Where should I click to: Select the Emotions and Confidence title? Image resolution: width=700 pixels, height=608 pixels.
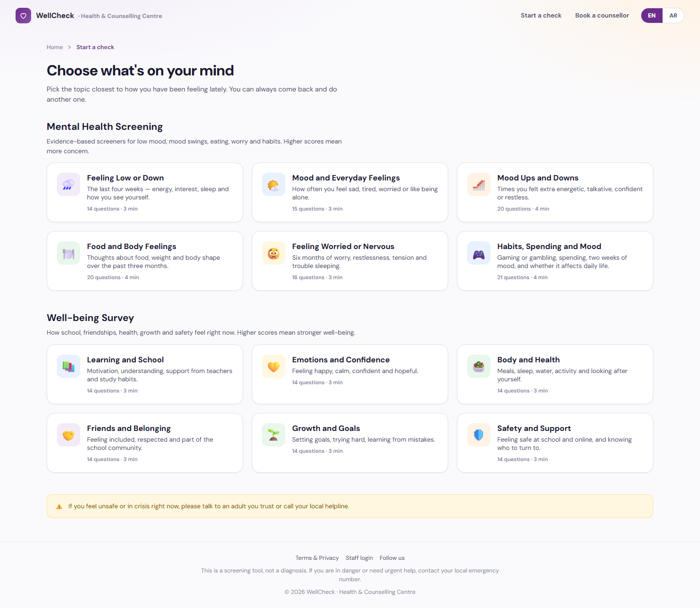[341, 360]
